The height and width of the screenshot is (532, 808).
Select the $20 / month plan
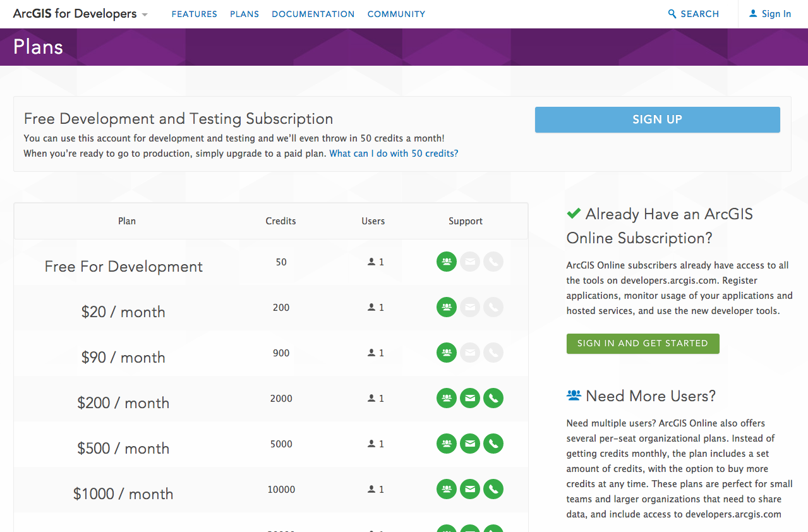point(123,312)
